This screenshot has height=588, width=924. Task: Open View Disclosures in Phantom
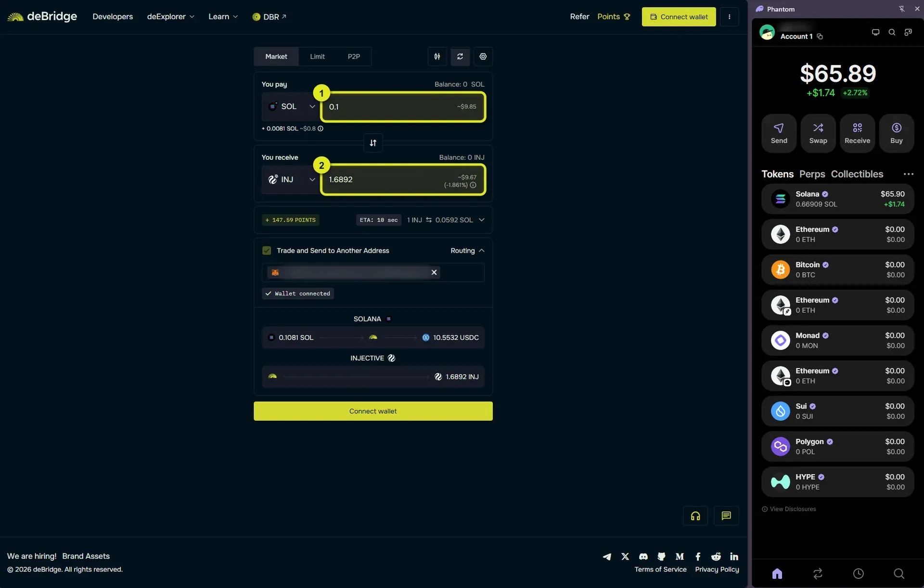(x=789, y=509)
